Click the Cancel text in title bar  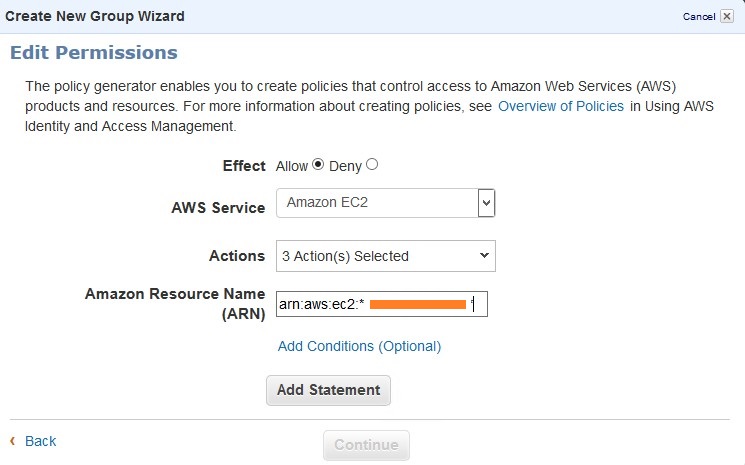(698, 17)
